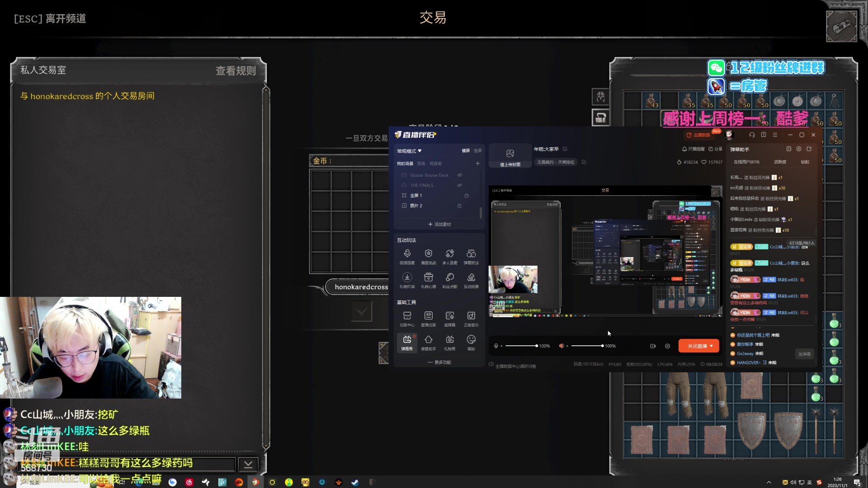Open 礼物灯塔 gift tool

click(407, 280)
